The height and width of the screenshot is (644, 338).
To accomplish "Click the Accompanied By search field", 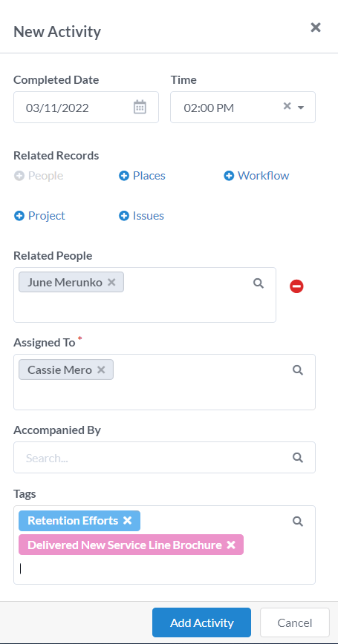I will [164, 458].
